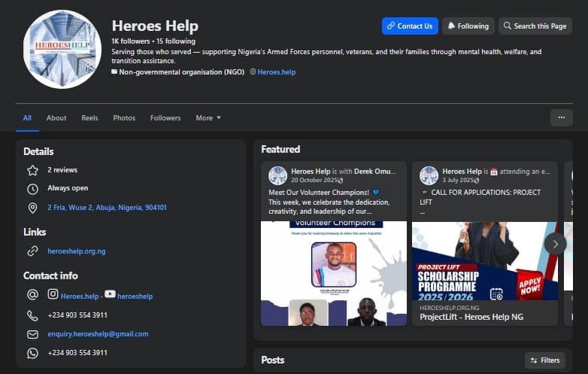Viewport: 588px width, 374px height.
Task: Open the ProjectLift - Heroes Help NG link
Action: (x=471, y=317)
